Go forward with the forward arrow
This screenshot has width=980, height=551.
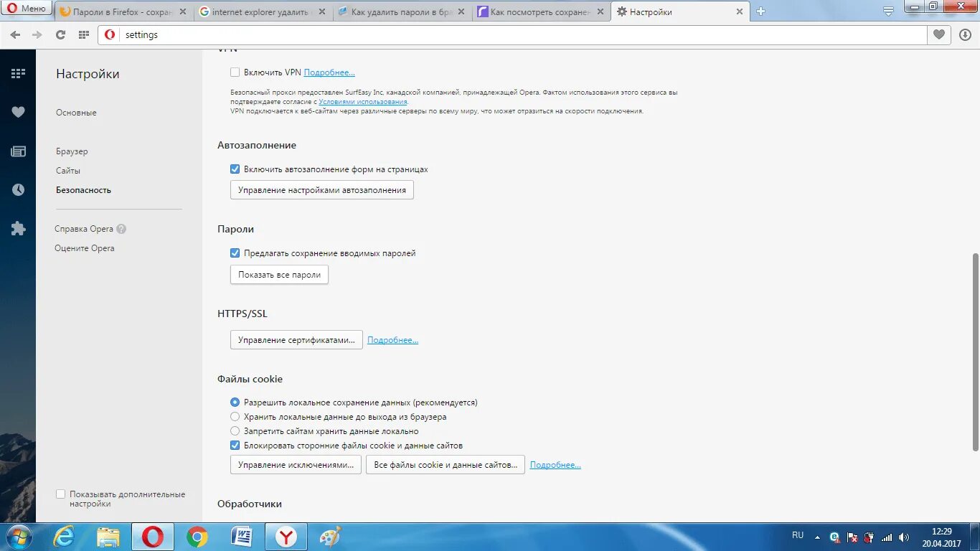tap(37, 34)
